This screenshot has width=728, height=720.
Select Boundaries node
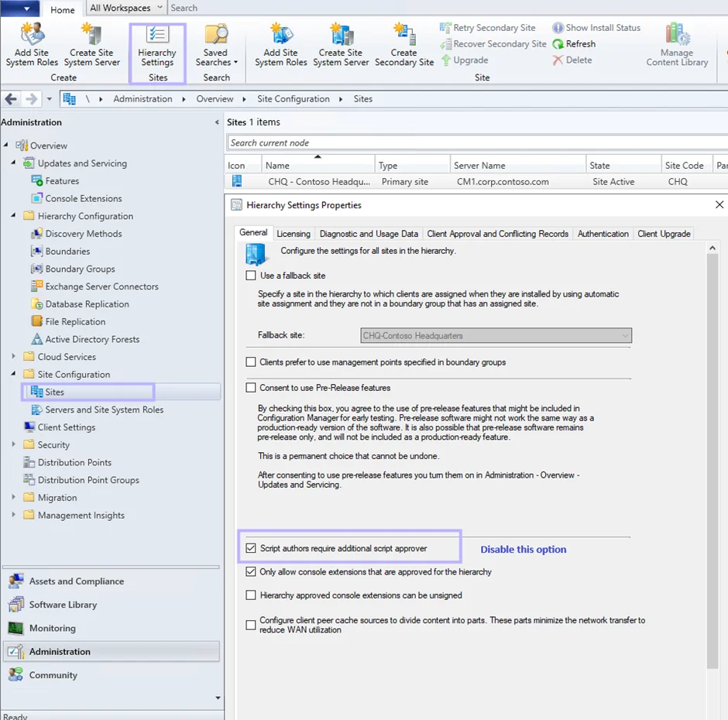60,252
